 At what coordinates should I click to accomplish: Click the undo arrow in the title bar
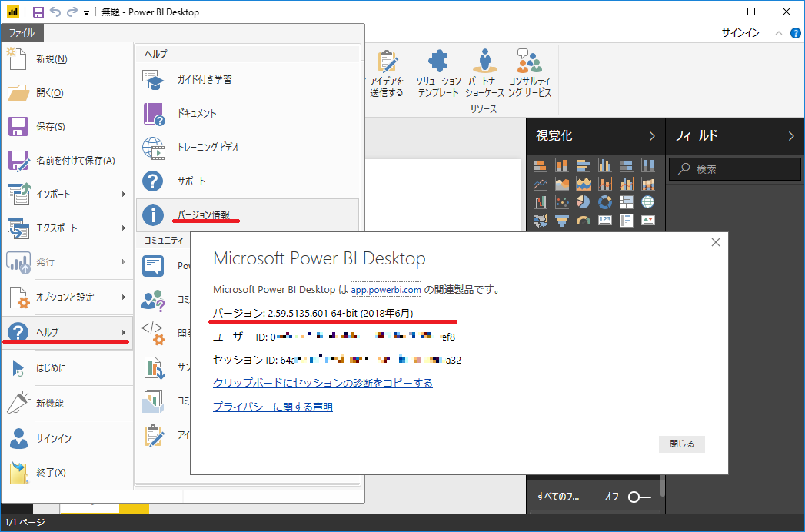tap(55, 12)
